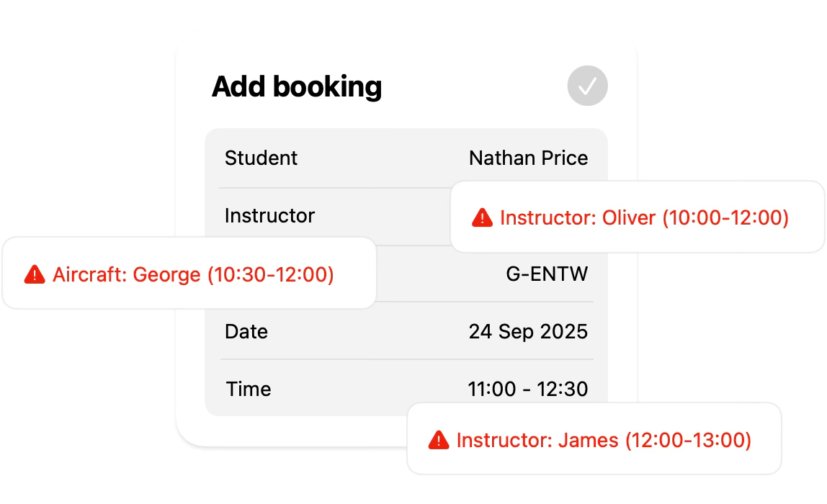
Task: Open the 24 Sep 2025 date picker
Action: pyautogui.click(x=528, y=332)
